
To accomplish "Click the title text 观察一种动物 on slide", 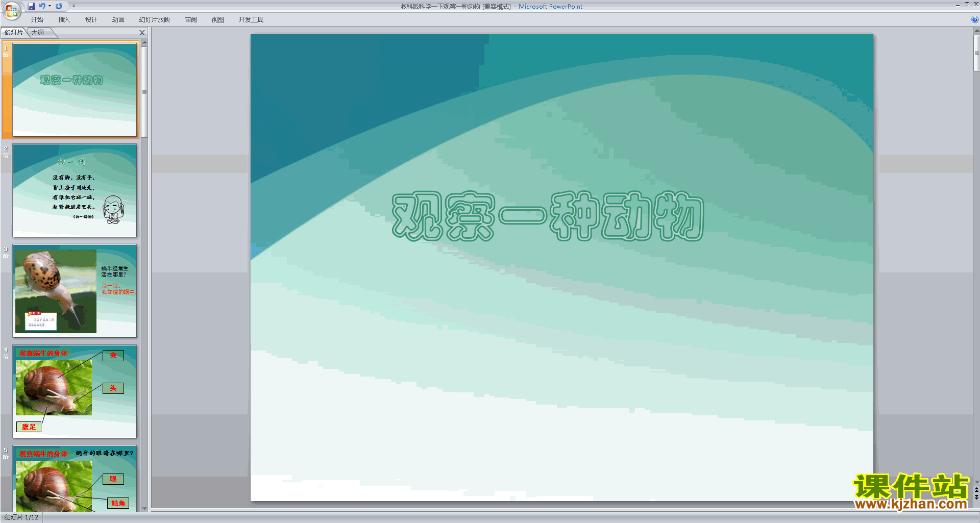I will pyautogui.click(x=548, y=216).
